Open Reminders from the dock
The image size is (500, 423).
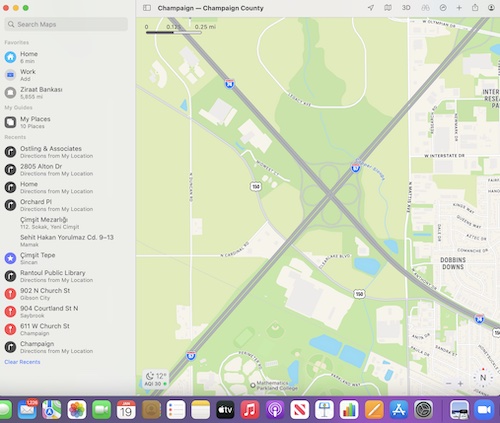coord(176,410)
